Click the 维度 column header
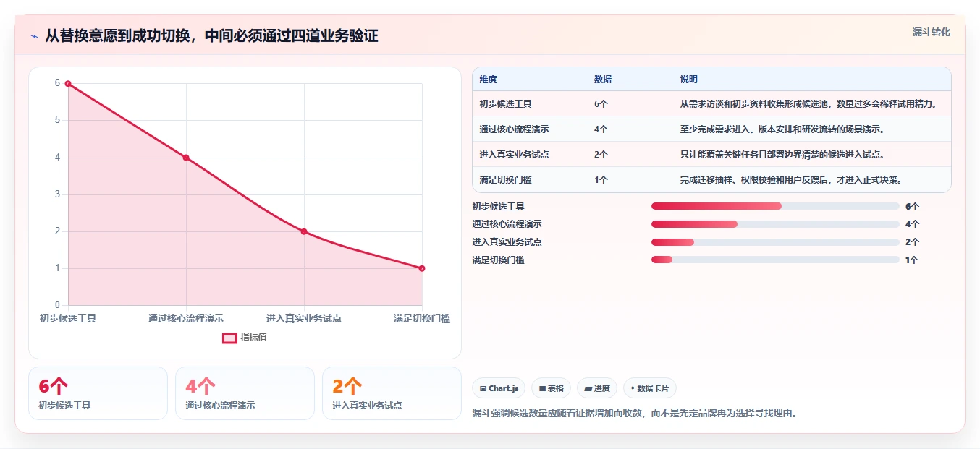Viewport: 980px width, 449px height. (488, 80)
